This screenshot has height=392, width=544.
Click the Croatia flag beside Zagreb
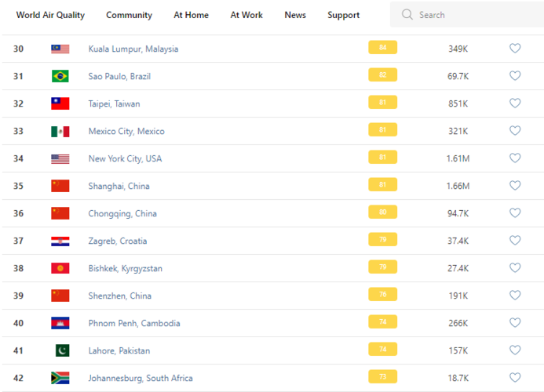60,241
